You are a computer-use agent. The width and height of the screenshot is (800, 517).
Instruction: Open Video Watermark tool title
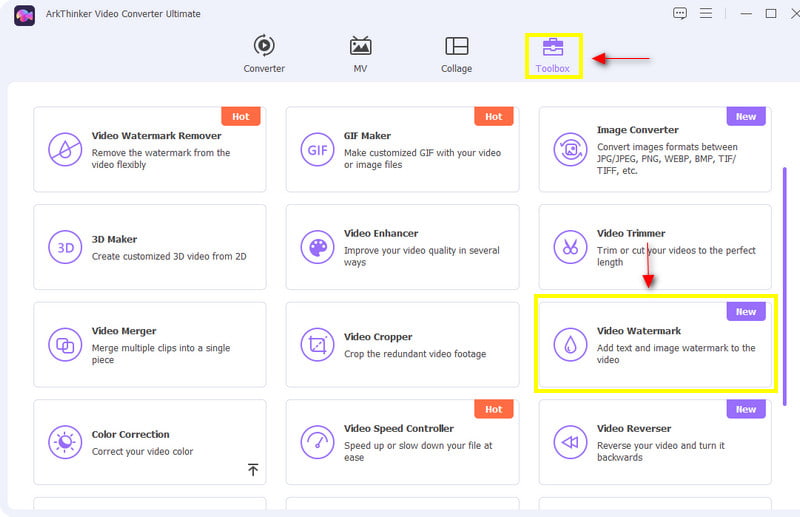tap(639, 331)
